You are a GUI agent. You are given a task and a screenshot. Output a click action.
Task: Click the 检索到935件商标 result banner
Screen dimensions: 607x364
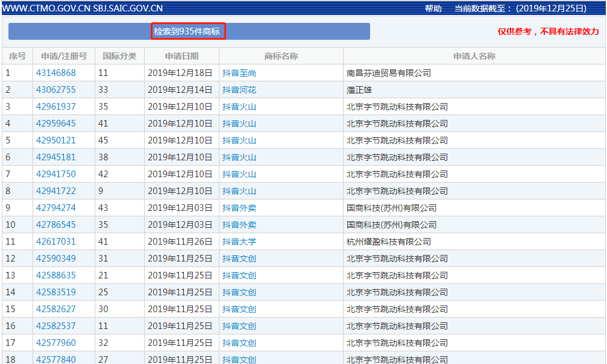click(x=187, y=31)
